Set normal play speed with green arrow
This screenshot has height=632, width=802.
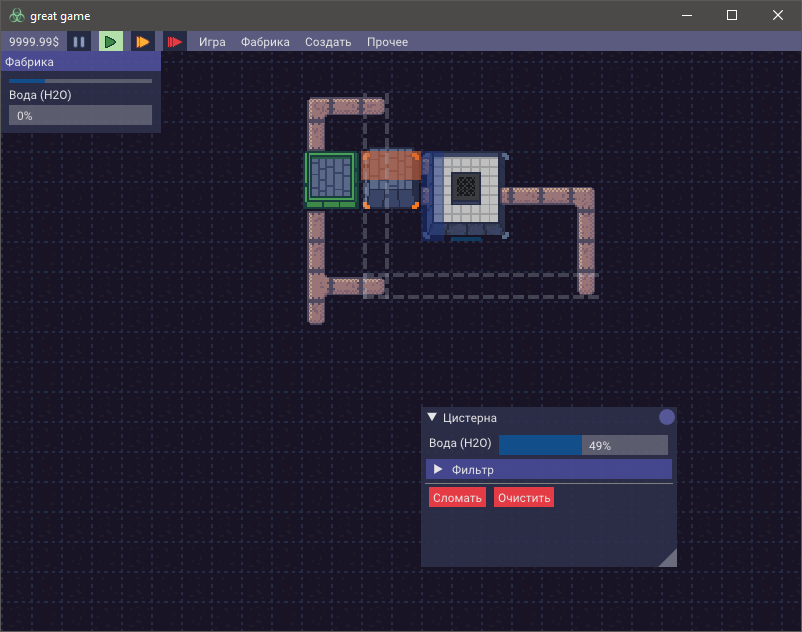pos(110,42)
